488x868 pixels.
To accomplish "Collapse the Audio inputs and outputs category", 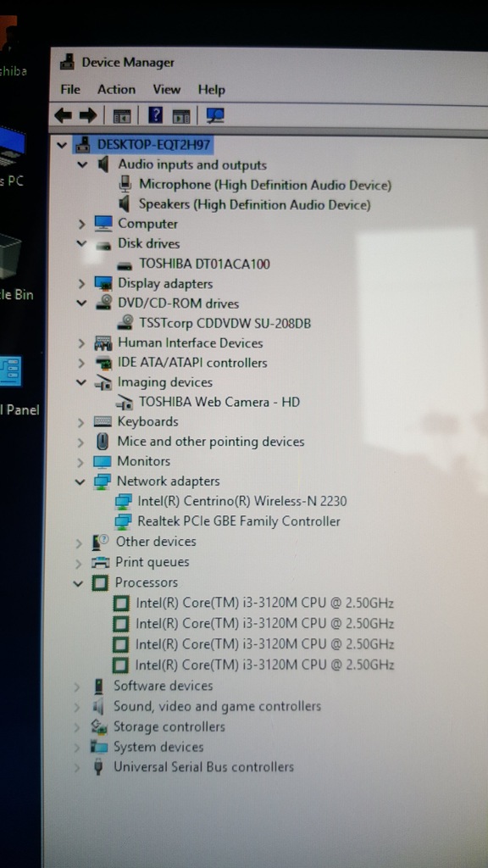I will pos(82,164).
